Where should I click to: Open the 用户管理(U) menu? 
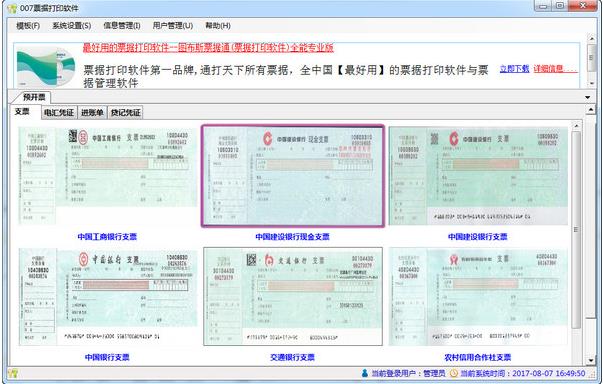click(x=173, y=26)
